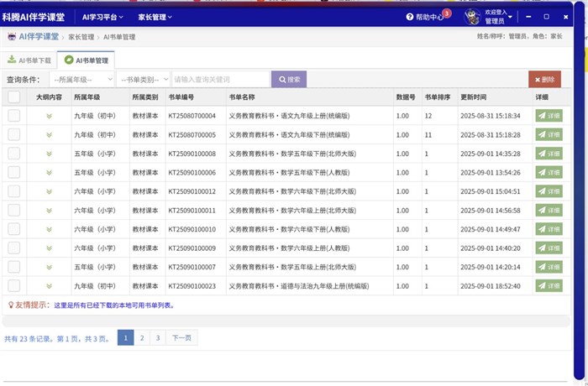Expand outline chevron for book KT25090100023
Screen dimensions: 588x386
[49, 287]
